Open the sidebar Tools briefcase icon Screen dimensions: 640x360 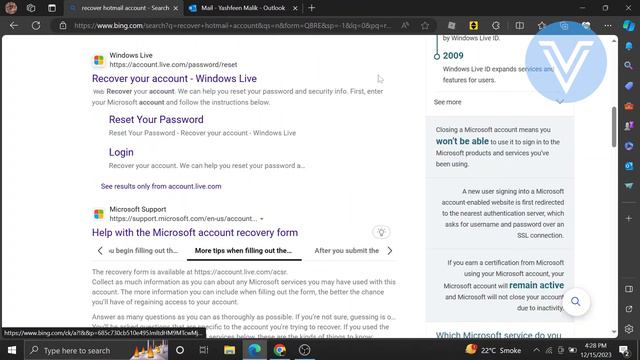point(629,106)
